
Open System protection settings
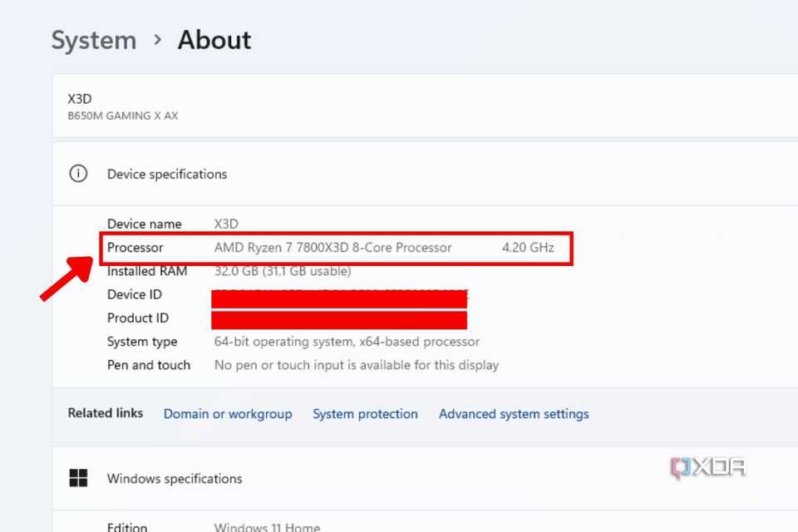365,414
